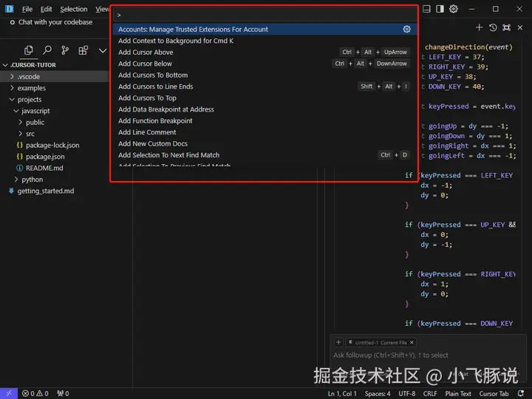The height and width of the screenshot is (399, 532).
Task: Start a new chat with plus icon
Action: pyautogui.click(x=479, y=27)
